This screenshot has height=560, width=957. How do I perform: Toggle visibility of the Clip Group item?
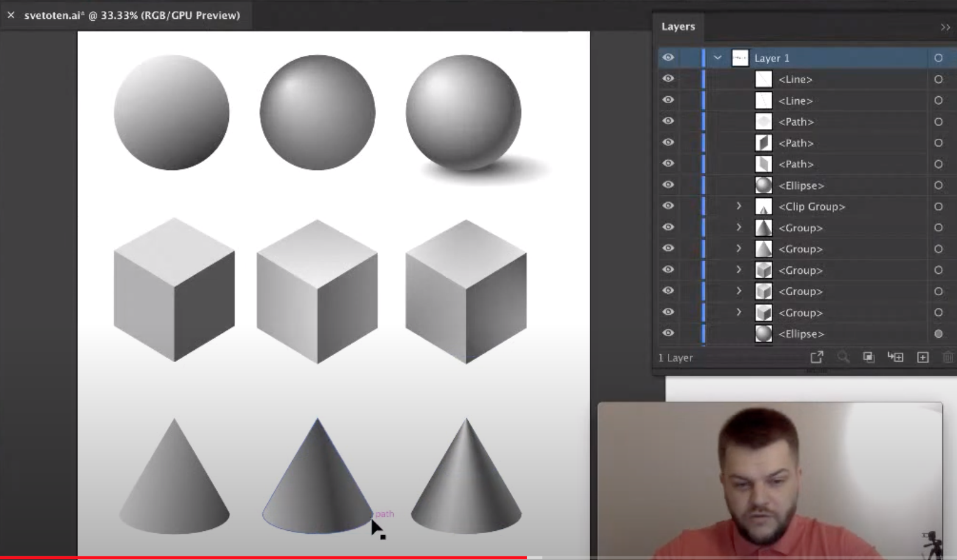pos(668,206)
